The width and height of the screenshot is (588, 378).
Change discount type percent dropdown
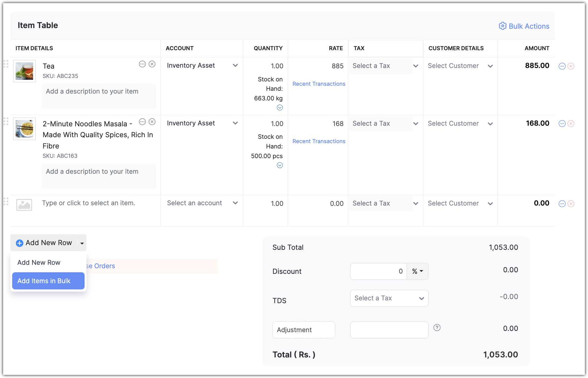pyautogui.click(x=417, y=271)
